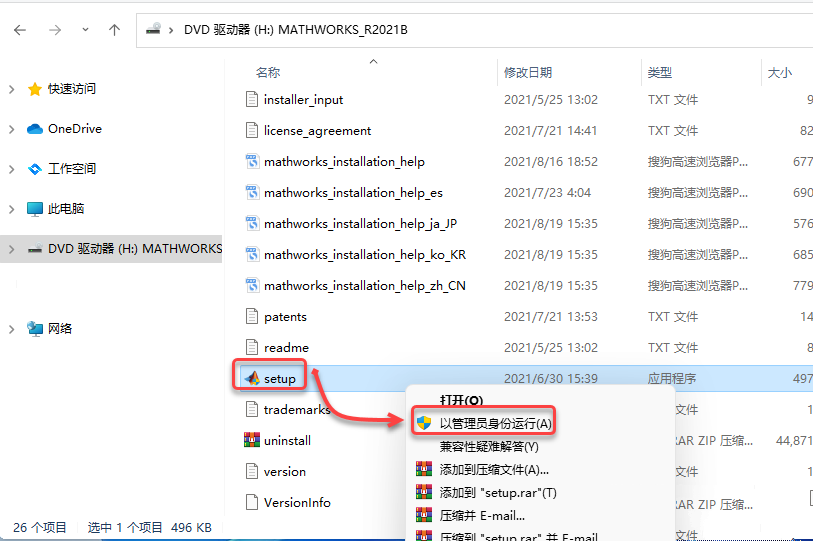Sort by 大小 column header

pos(779,73)
